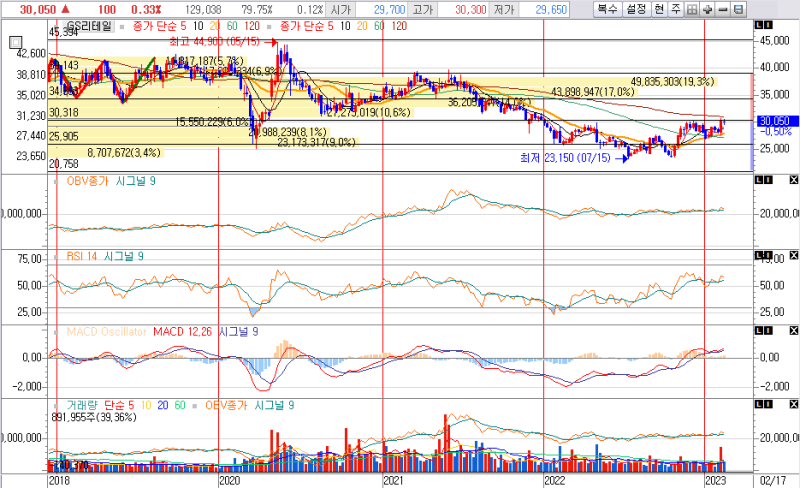800x488 pixels.
Task: Click the 02/17 date label at bottom right
Action: [x=773, y=481]
